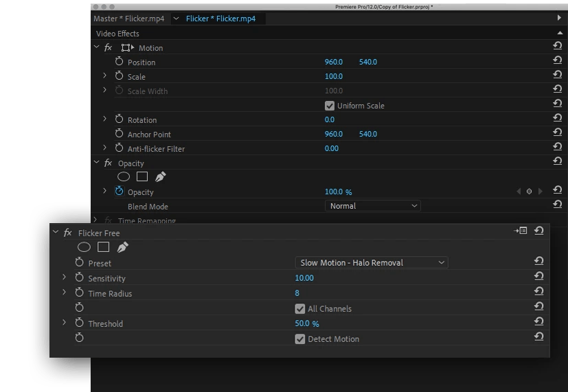Create rectangle mask under Flicker Free

[103, 247]
